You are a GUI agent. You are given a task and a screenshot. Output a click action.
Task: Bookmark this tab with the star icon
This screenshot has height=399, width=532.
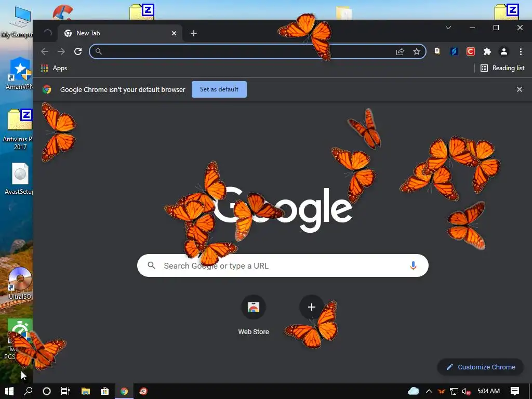pos(416,51)
